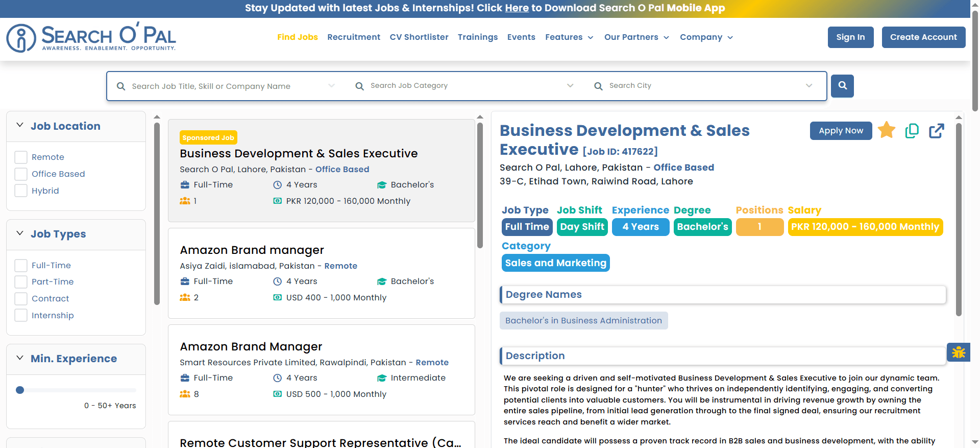This screenshot has height=448, width=980.
Task: Click graduation cap icon in Asiya Zaidi card
Action: (x=381, y=281)
